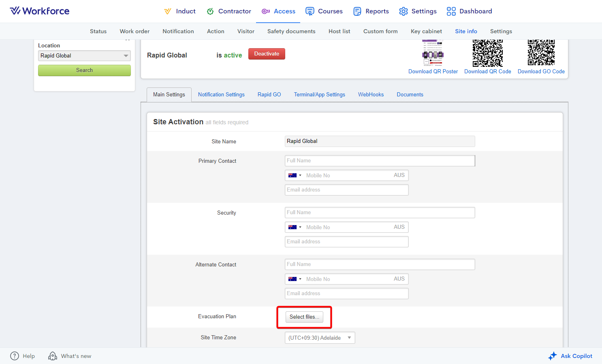The width and height of the screenshot is (602, 364).
Task: Open Primary Contact country flag selector
Action: click(295, 175)
